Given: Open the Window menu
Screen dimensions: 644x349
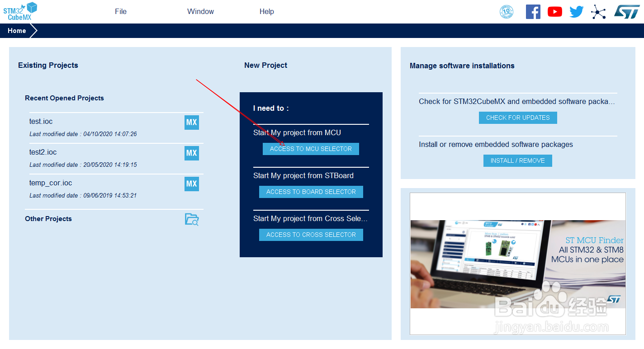Looking at the screenshot, I should click(x=201, y=12).
